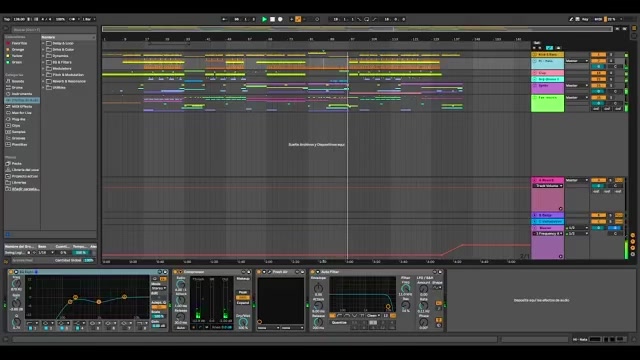640x360 pixels.
Task: Select the Yellow collection
Action: (x=17, y=56)
